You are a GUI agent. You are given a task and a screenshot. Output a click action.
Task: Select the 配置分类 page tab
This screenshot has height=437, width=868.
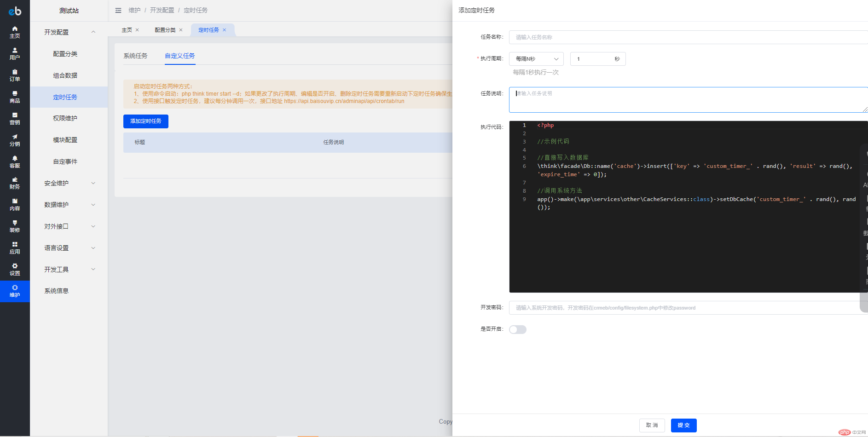click(165, 30)
